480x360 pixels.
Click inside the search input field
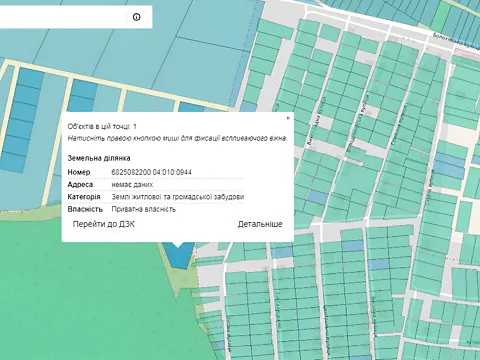[63, 17]
